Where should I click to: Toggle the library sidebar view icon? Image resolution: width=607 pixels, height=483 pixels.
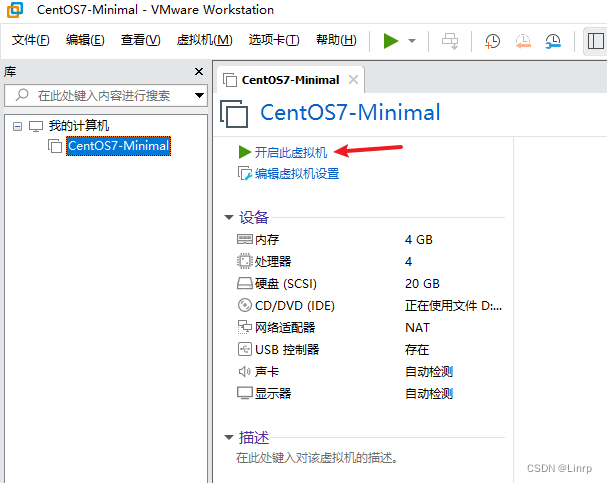click(x=595, y=41)
